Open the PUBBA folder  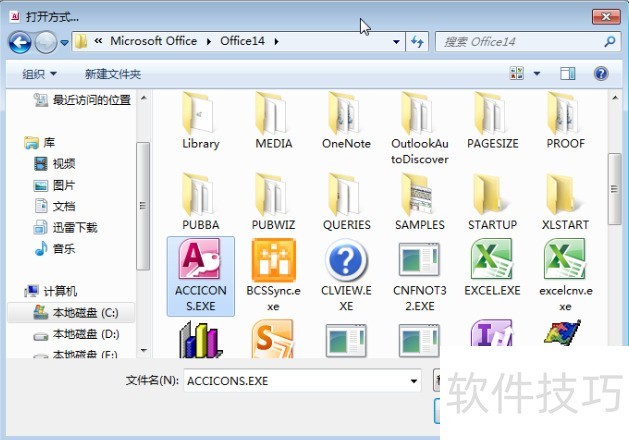pos(201,202)
